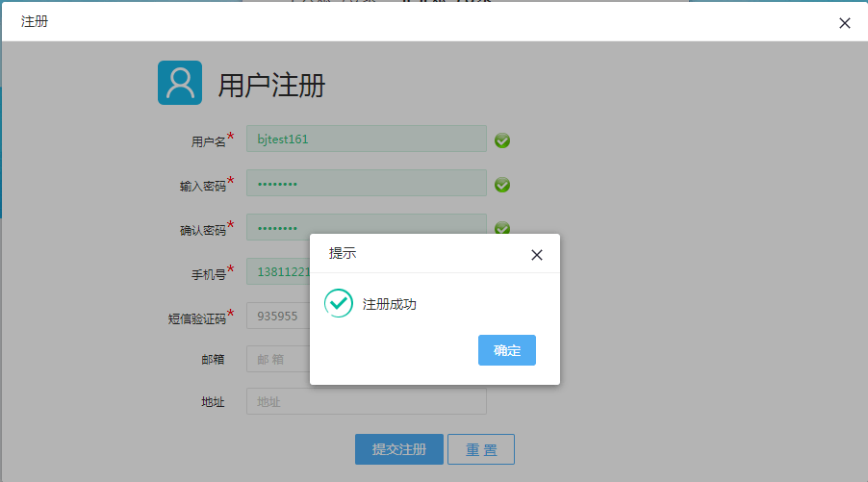The image size is (868, 482).
Task: Click the 用户注册 heading text
Action: click(x=271, y=86)
